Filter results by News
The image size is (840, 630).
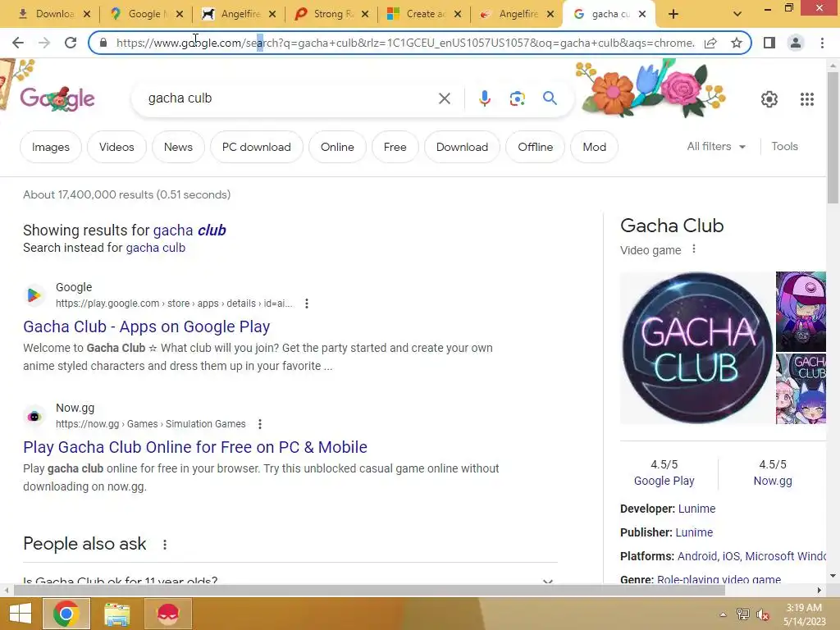178,147
